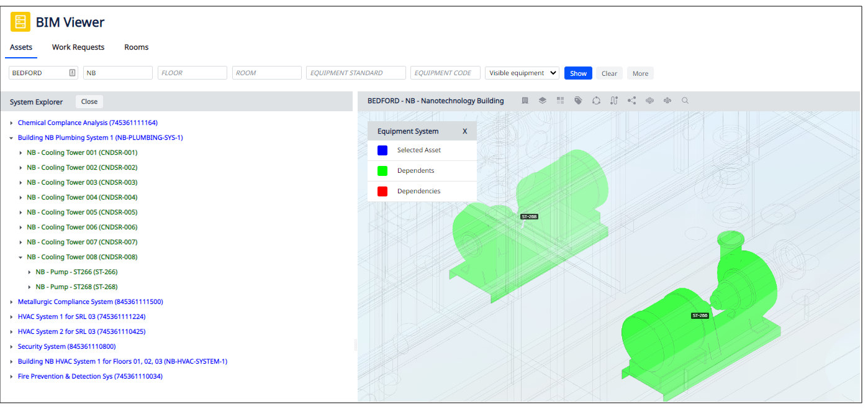Screen dimensions: 868x409
Task: Click the circular nodes icon in viewer toolbar
Action: click(596, 101)
